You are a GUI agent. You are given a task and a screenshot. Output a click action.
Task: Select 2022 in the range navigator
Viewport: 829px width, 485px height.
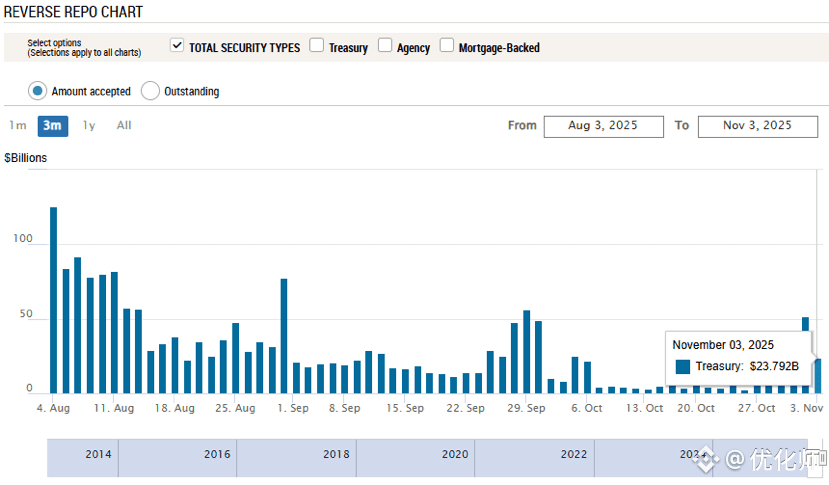click(573, 455)
